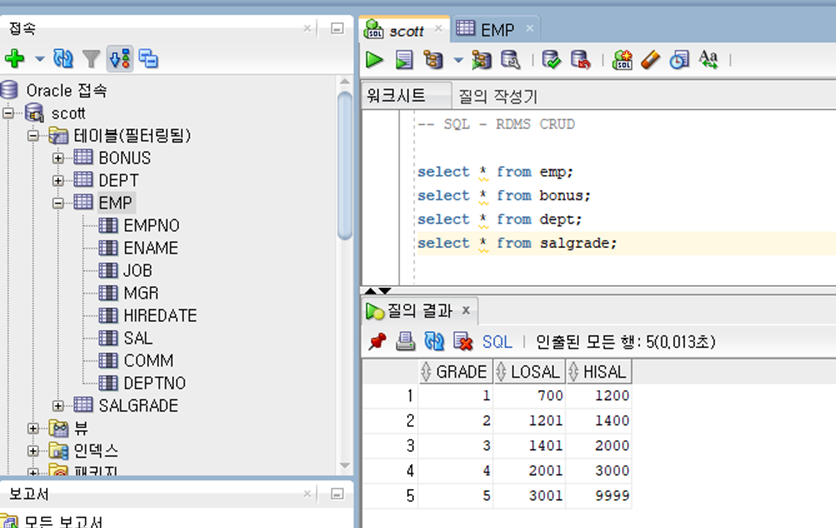
Task: Select the Oracle 접속 root node
Action: [x=66, y=91]
